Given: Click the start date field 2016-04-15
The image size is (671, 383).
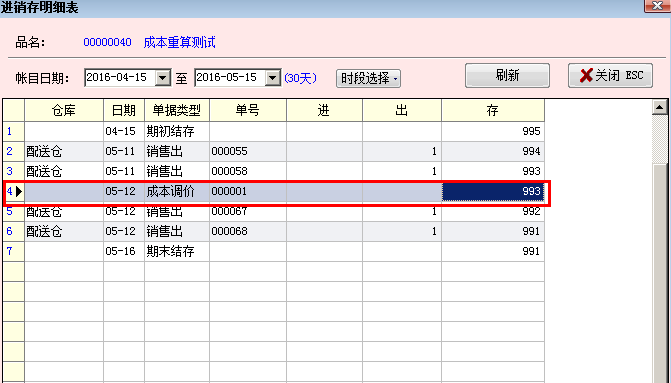Looking at the screenshot, I should point(120,77).
